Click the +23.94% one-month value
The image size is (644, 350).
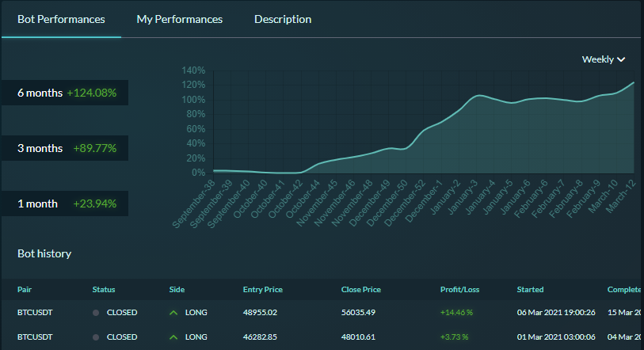click(95, 204)
